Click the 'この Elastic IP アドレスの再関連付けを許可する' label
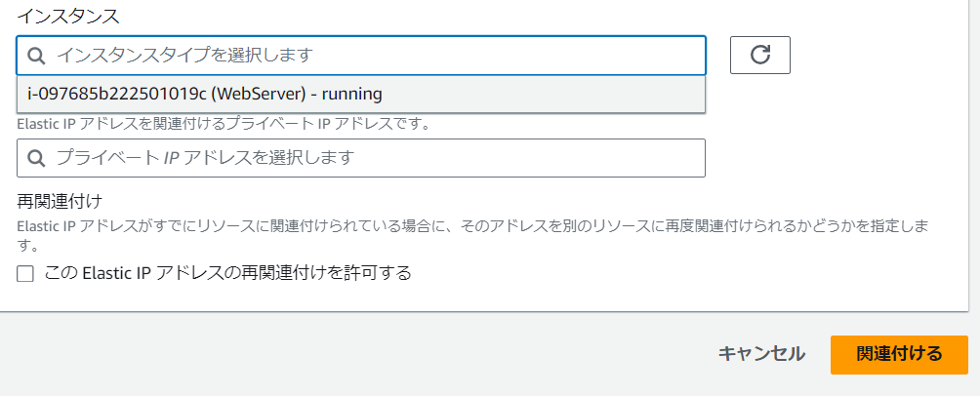The height and width of the screenshot is (396, 980). [227, 273]
